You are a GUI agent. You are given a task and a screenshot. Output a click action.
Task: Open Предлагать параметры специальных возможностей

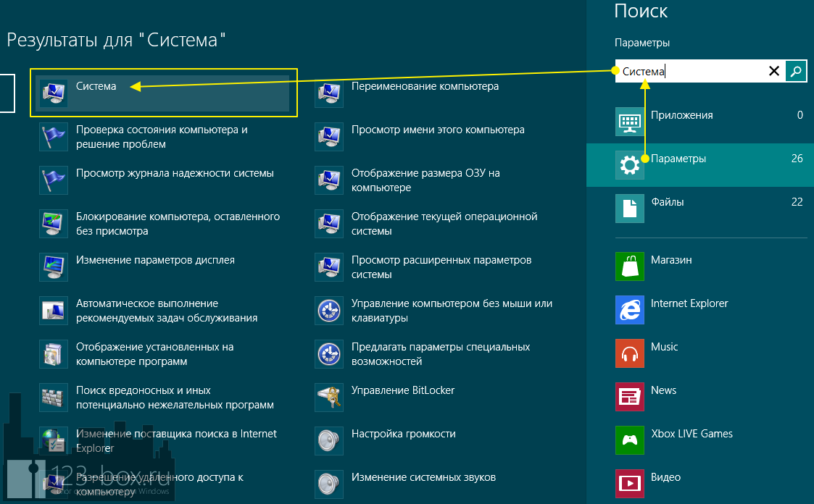click(x=441, y=355)
